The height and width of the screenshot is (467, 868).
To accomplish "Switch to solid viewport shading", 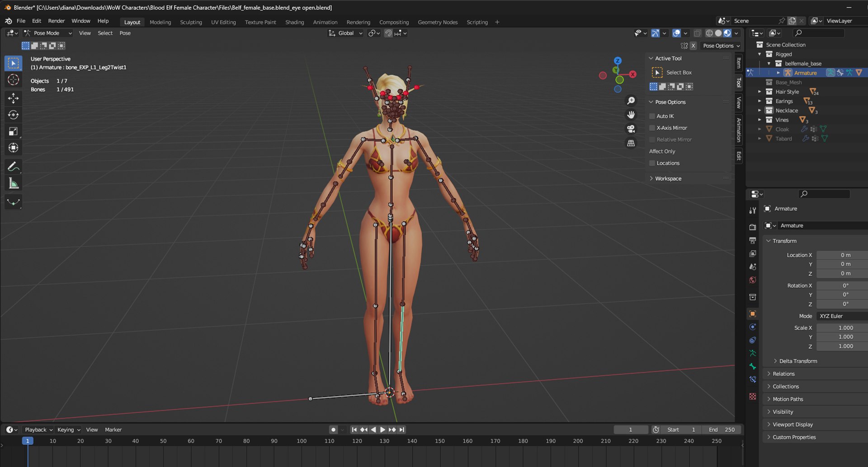I will [x=718, y=33].
